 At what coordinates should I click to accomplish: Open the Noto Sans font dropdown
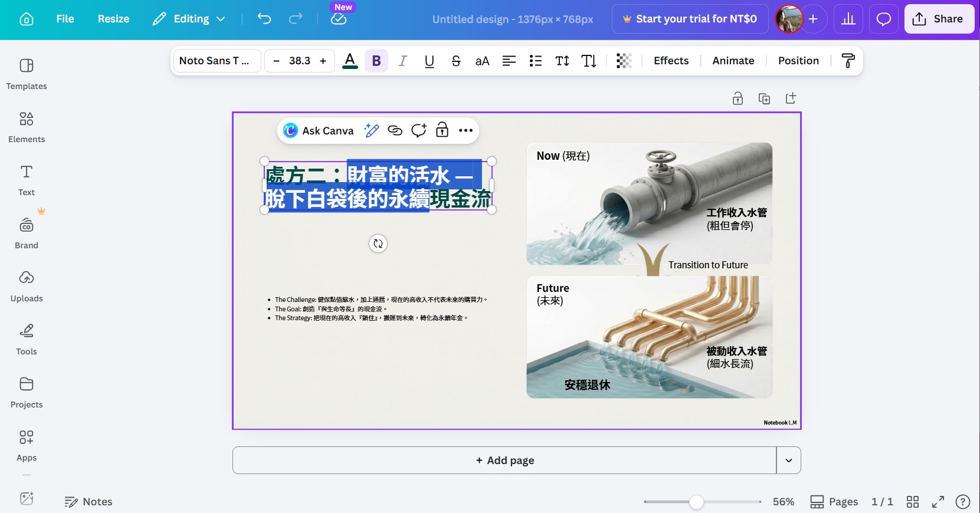click(x=217, y=61)
